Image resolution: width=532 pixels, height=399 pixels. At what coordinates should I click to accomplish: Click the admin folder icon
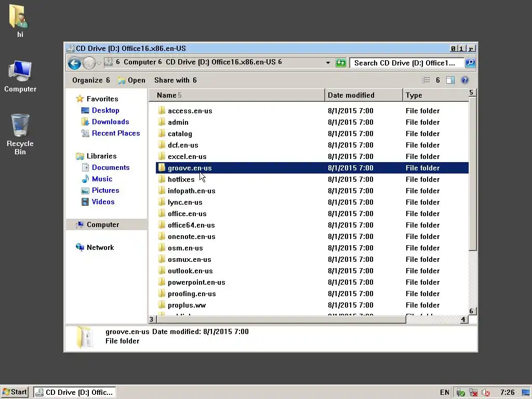[x=162, y=122]
